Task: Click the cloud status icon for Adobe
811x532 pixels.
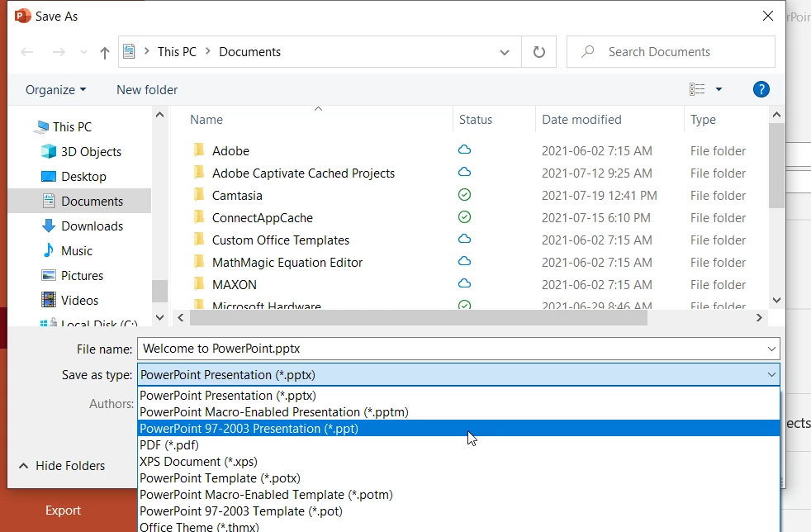Action: 464,150
